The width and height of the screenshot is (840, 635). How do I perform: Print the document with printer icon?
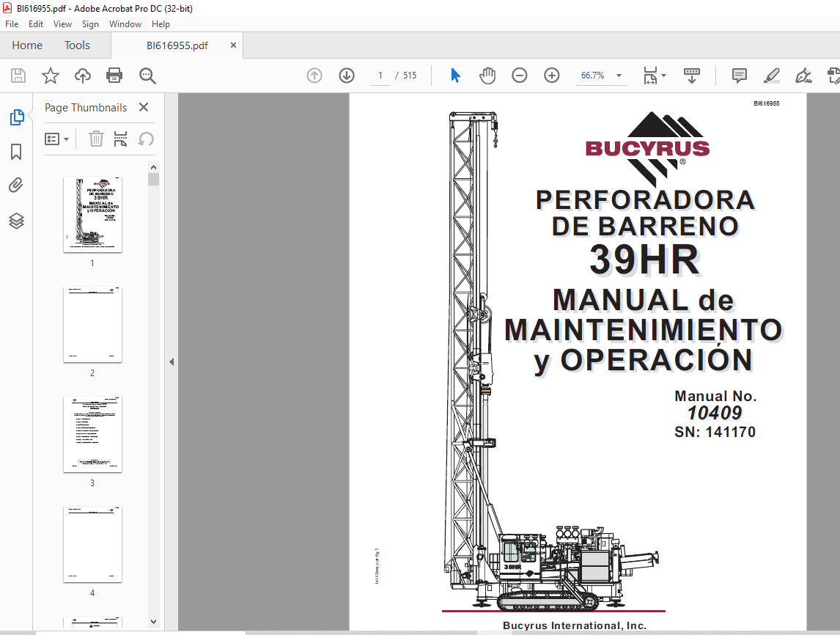pyautogui.click(x=114, y=76)
